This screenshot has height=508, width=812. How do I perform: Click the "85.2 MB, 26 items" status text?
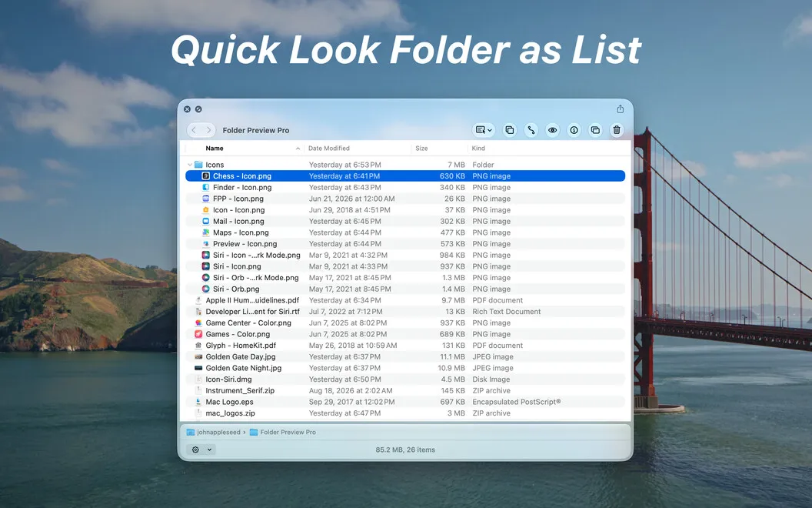pyautogui.click(x=405, y=450)
